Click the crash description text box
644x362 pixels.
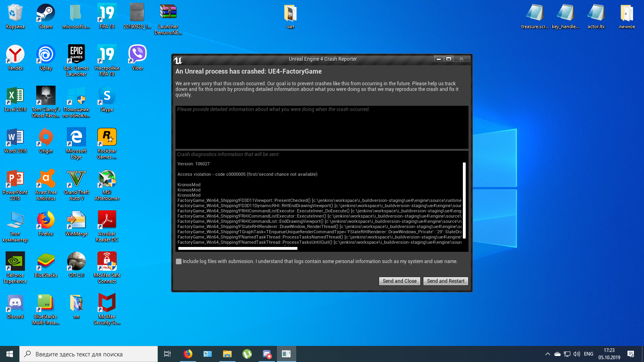(322, 127)
